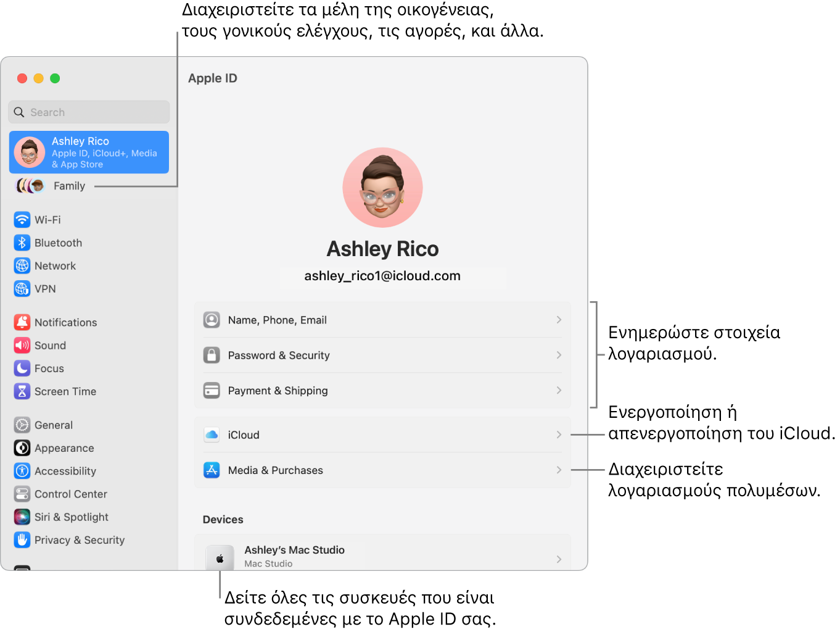Open Siri & Spotlight settings
The image size is (840, 632).
tap(22, 517)
